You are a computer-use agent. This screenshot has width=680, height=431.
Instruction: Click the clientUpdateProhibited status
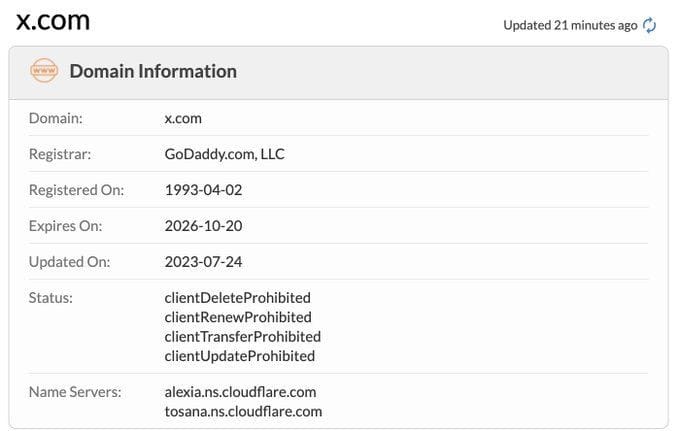[239, 355]
